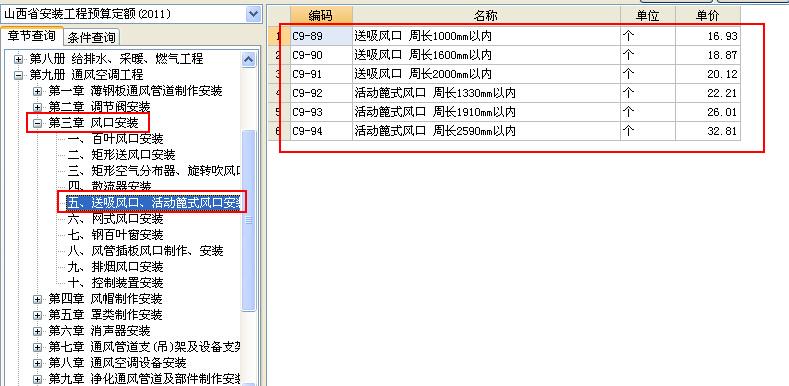
Task: Sort by 编码 column header
Action: click(x=321, y=16)
